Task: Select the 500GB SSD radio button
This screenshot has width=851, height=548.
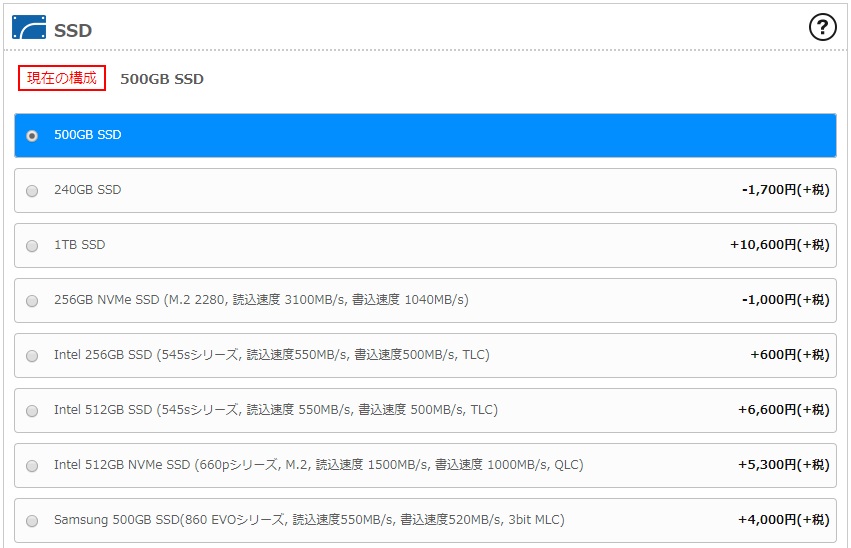Action: coord(32,135)
